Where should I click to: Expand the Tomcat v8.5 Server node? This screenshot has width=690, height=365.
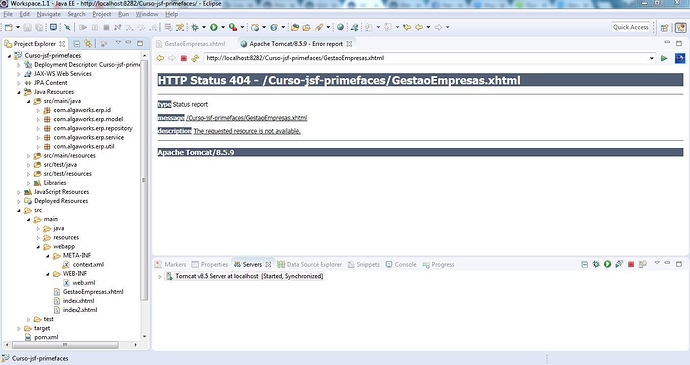pos(160,277)
